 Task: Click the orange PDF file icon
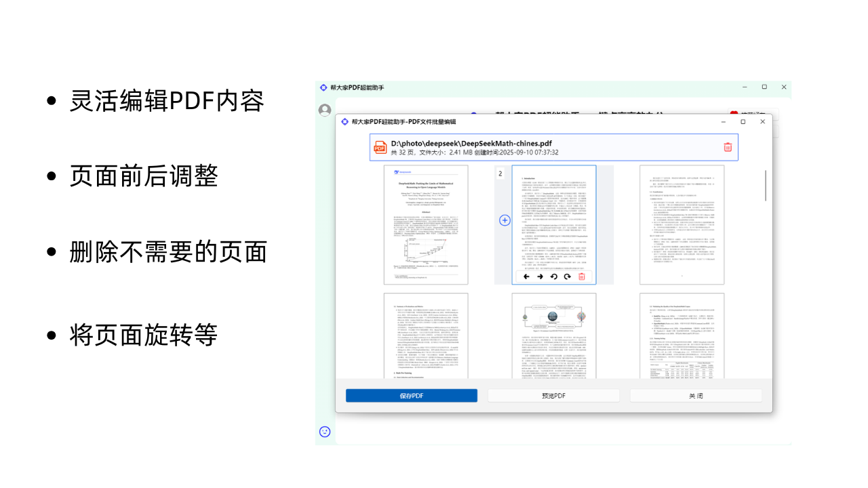click(378, 146)
